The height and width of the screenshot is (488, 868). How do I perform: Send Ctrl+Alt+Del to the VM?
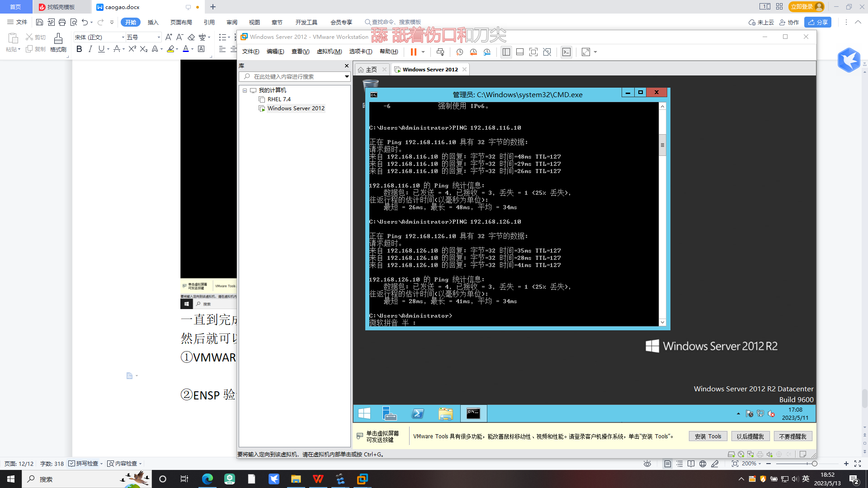440,52
